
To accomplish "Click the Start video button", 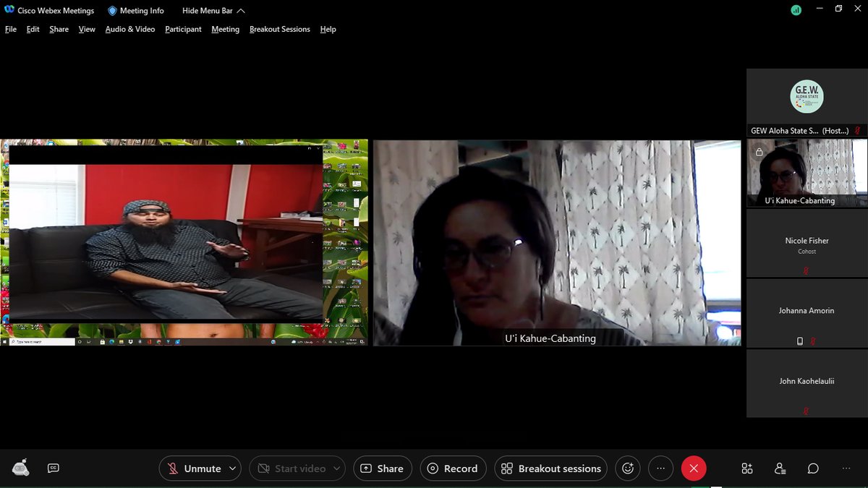I will tap(291, 468).
